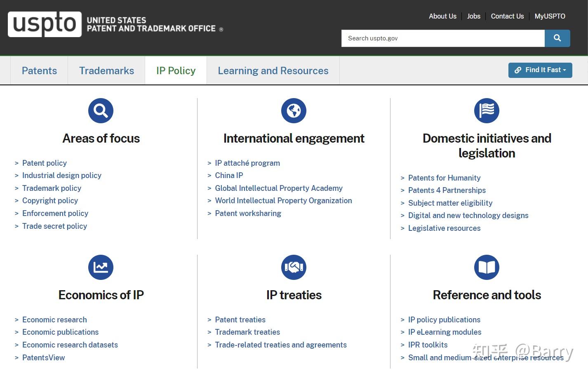Screen dimensions: 588x378
Task: Open Trademark policy link
Action: tap(52, 188)
